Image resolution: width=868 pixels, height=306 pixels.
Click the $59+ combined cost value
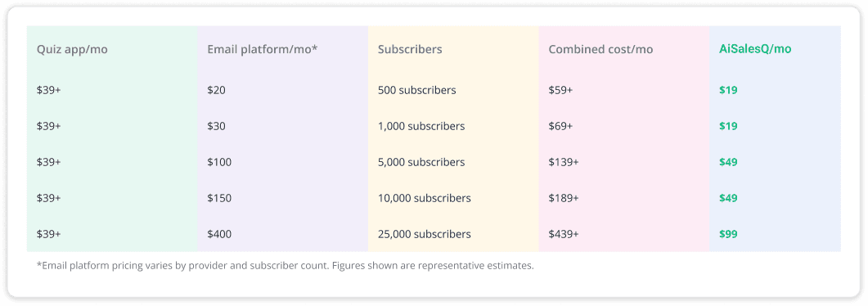[560, 90]
